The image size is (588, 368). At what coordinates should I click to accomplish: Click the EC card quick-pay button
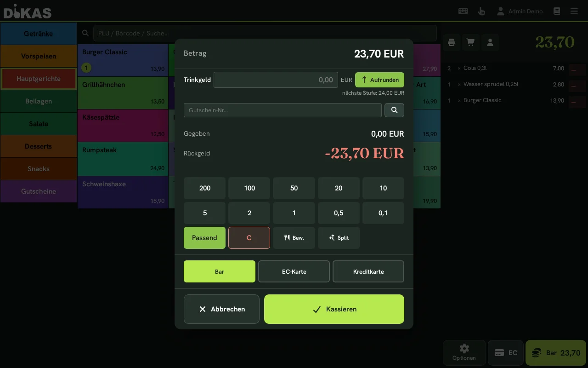pyautogui.click(x=506, y=353)
